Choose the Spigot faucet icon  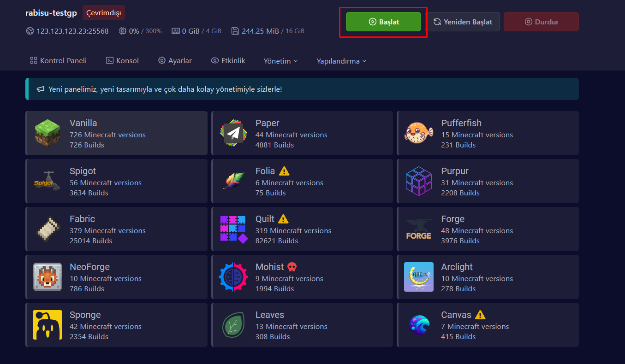click(48, 181)
